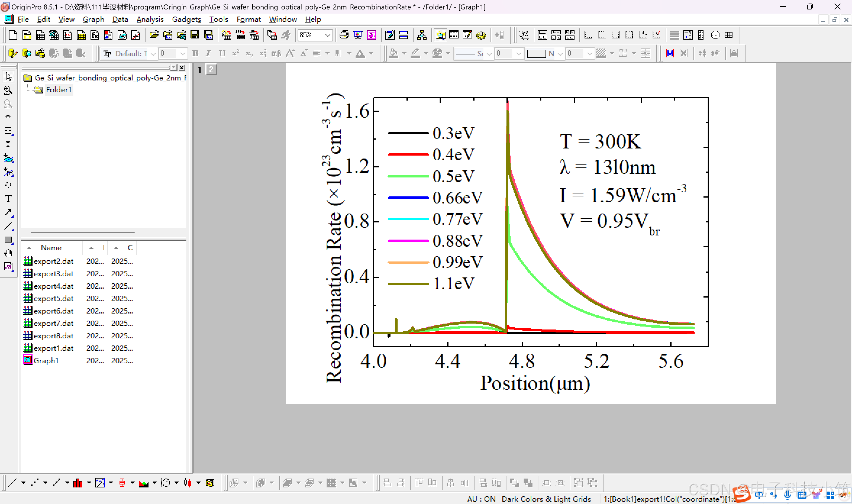852x504 pixels.
Task: Toggle Bold text formatting
Action: point(195,53)
